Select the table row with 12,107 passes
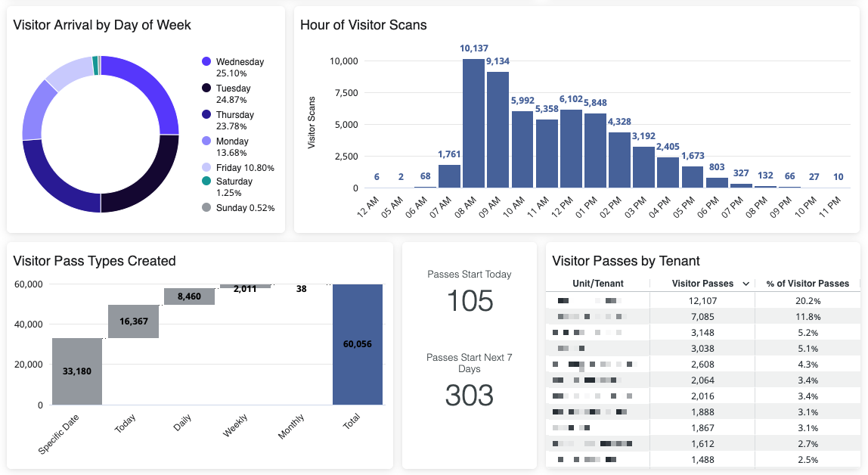 (x=702, y=300)
